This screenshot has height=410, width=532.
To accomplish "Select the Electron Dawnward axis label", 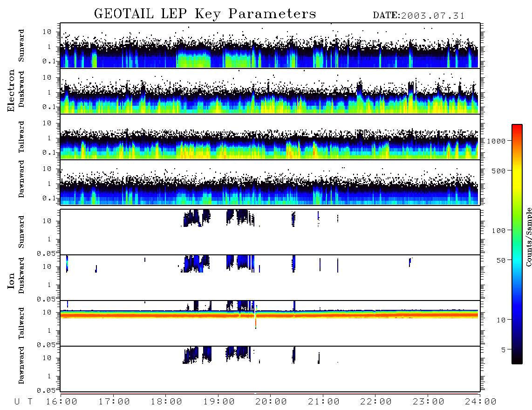I will [x=21, y=179].
